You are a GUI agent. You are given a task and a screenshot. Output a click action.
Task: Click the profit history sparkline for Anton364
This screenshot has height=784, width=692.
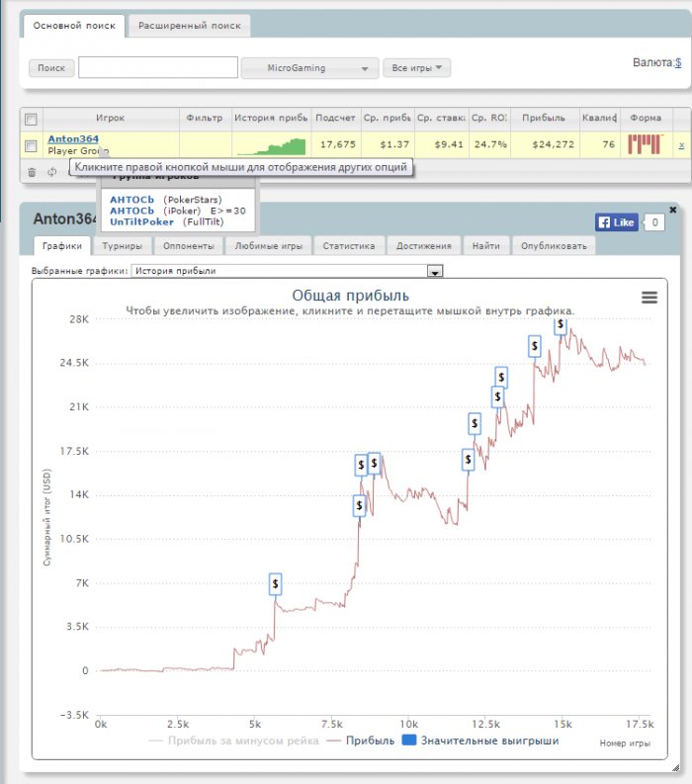coord(272,145)
